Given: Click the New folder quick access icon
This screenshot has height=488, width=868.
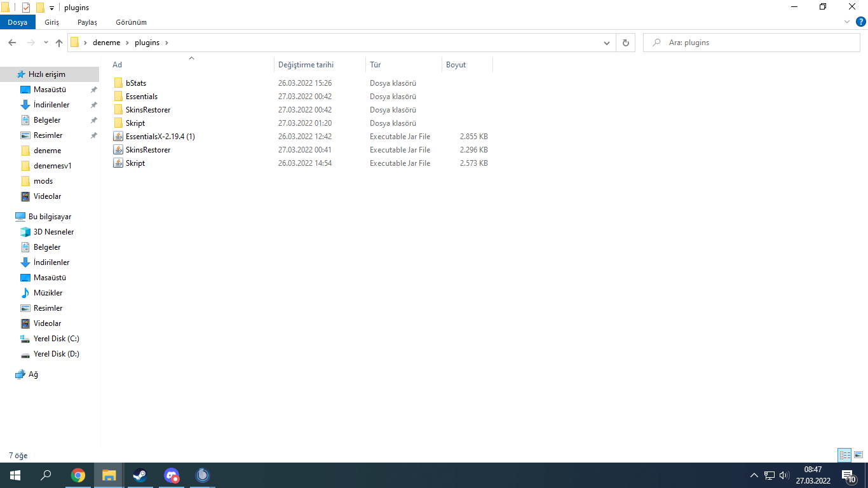Looking at the screenshot, I should coord(40,8).
